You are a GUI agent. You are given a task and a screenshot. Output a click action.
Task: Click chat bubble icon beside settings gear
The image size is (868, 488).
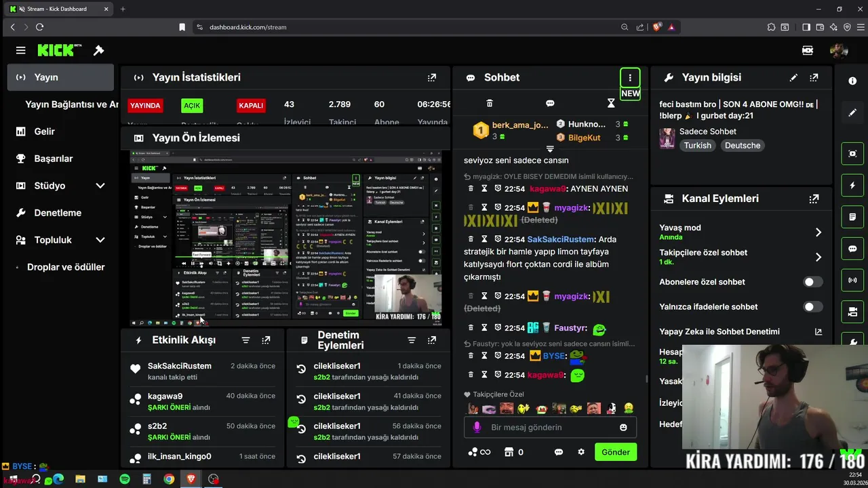(559, 452)
